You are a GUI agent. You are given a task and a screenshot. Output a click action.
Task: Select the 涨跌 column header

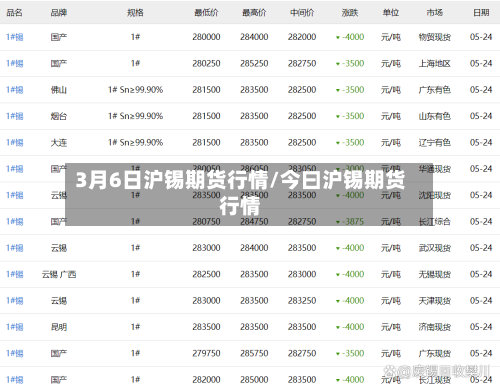350,13
